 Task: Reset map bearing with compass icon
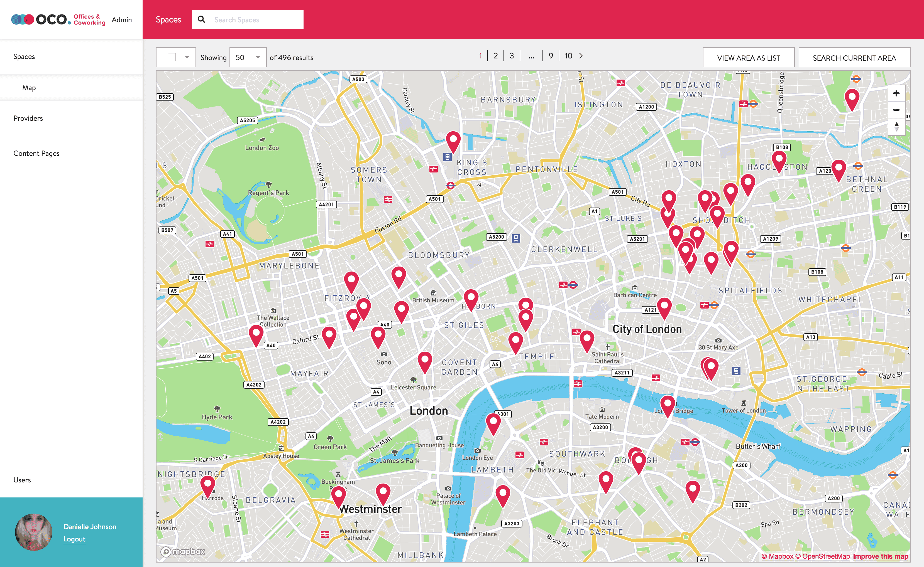[896, 126]
